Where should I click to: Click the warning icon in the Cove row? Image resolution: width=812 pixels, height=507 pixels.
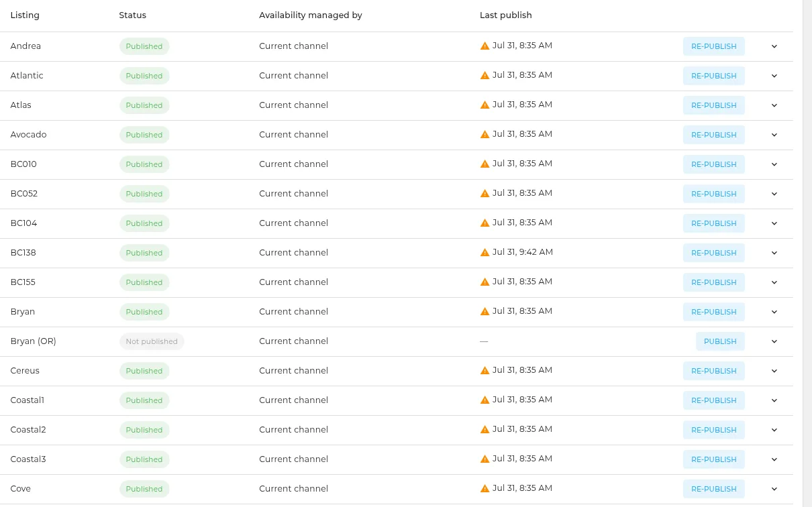485,489
